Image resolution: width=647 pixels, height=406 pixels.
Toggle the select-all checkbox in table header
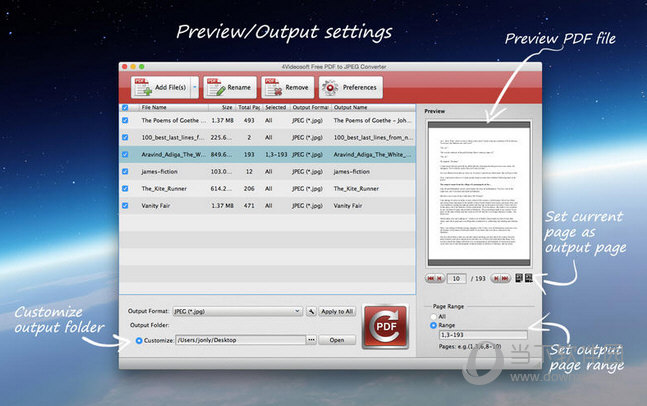coord(125,107)
